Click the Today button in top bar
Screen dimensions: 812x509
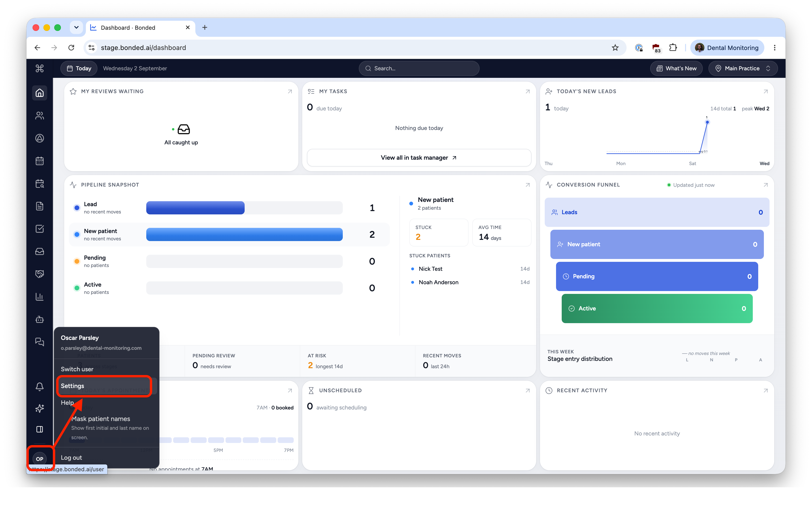click(x=79, y=68)
